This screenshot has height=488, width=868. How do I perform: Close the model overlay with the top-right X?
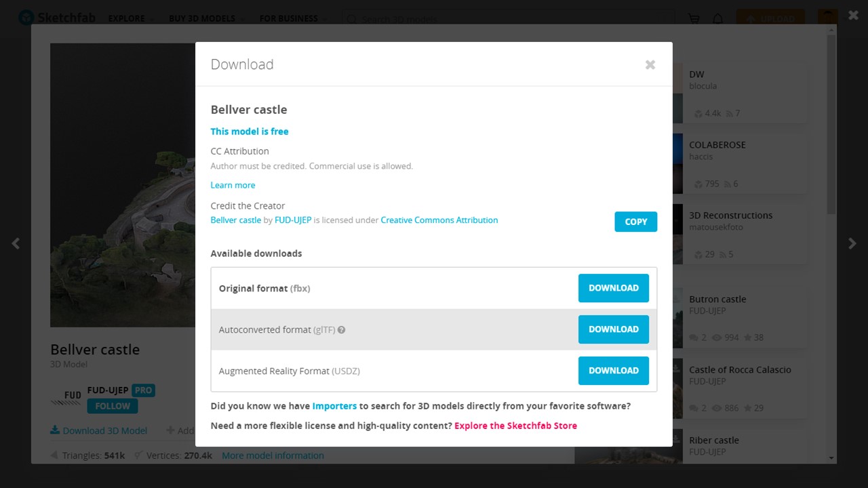tap(854, 15)
